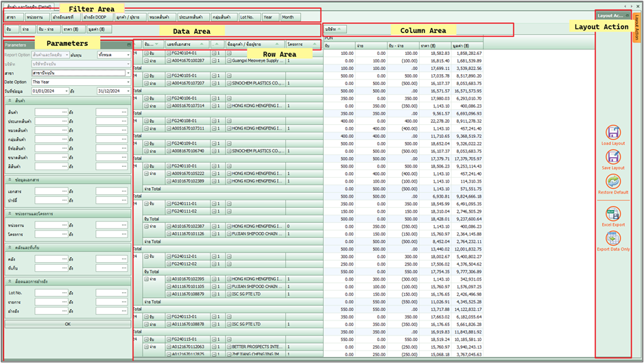Collapse the ข้อมูลเอกสาร parameter section
Viewport: 644px width, 363px height.
(x=10, y=180)
